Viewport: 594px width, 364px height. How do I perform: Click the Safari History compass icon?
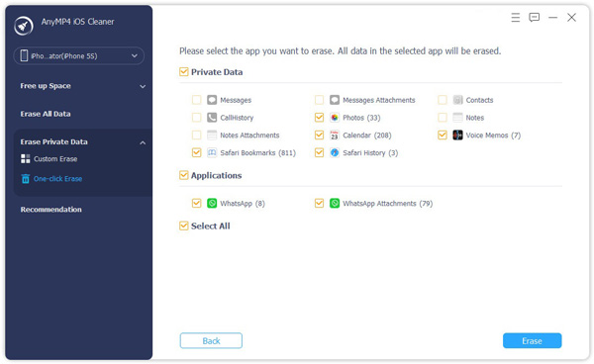pyautogui.click(x=335, y=153)
